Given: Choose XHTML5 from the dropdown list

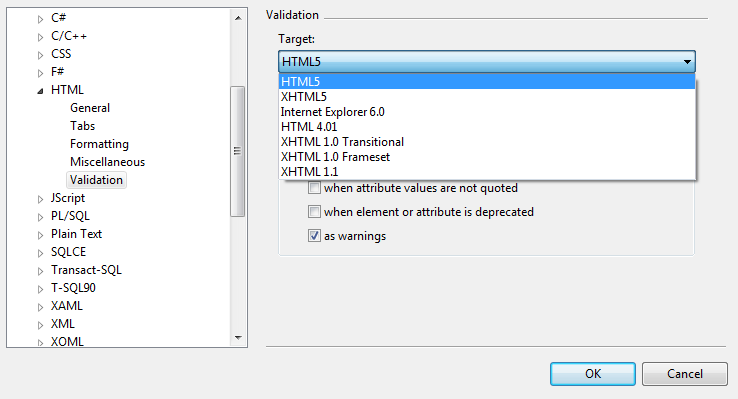Looking at the screenshot, I should [487, 96].
